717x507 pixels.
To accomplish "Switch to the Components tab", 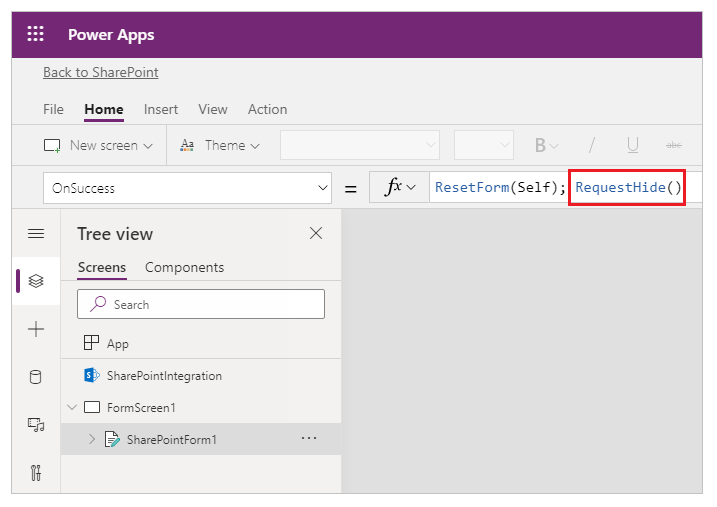I will click(184, 267).
